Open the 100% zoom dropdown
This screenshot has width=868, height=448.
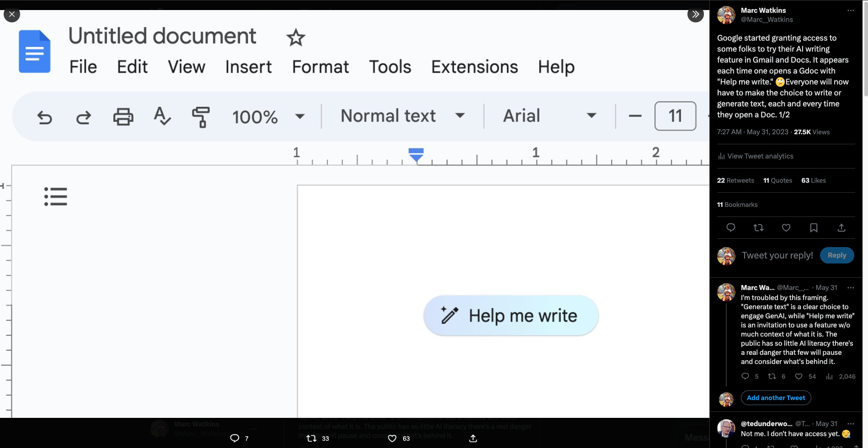pos(268,116)
